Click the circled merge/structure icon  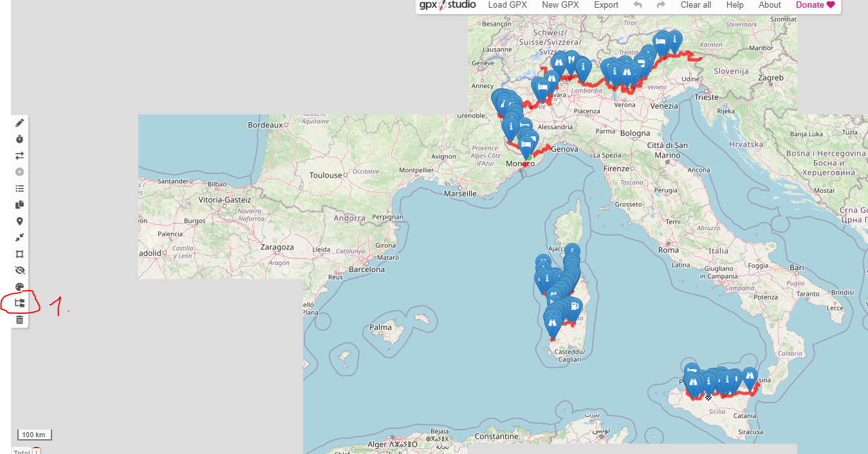point(19,303)
